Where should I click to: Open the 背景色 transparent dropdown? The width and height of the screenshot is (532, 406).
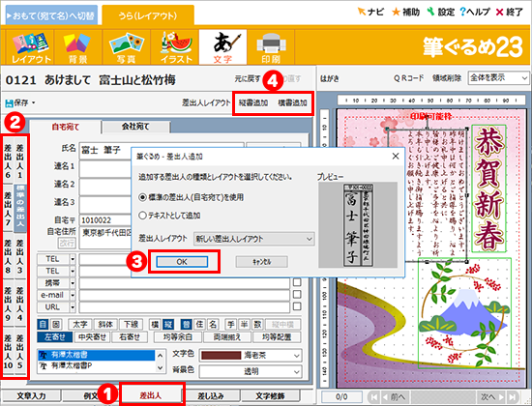point(251,372)
